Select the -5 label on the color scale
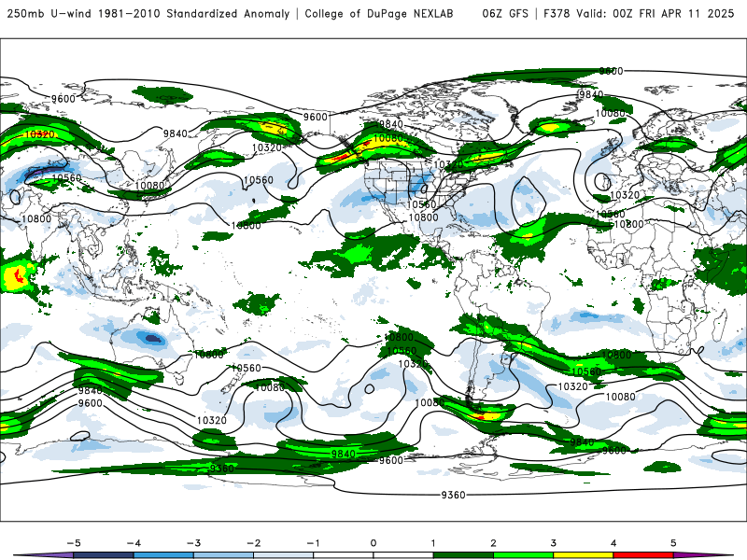The image size is (747, 560). tap(74, 543)
